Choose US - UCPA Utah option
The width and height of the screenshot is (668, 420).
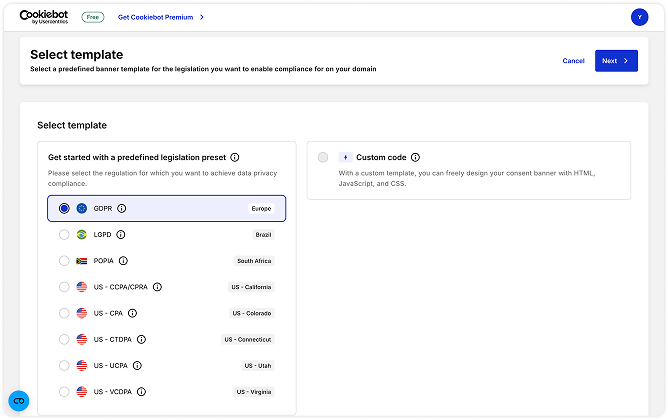(x=64, y=366)
